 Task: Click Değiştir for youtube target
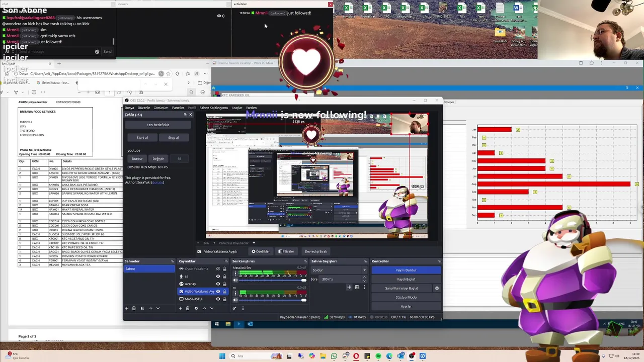coord(158,159)
